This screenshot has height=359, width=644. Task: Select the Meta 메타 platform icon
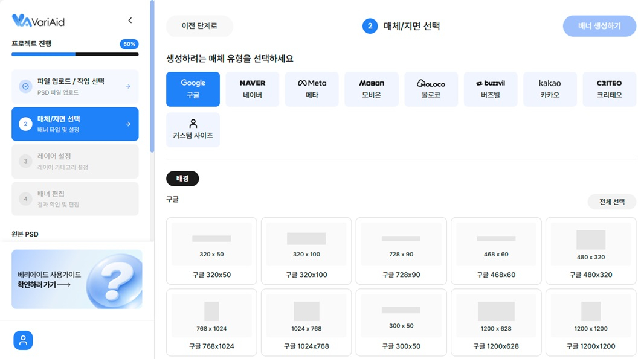click(x=312, y=89)
